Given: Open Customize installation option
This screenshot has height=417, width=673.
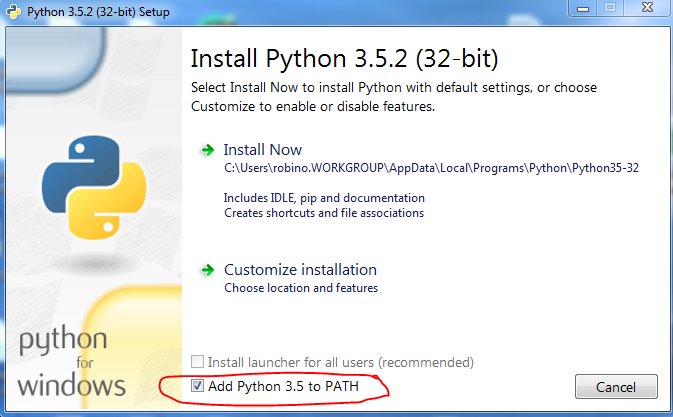Looking at the screenshot, I should click(x=300, y=270).
